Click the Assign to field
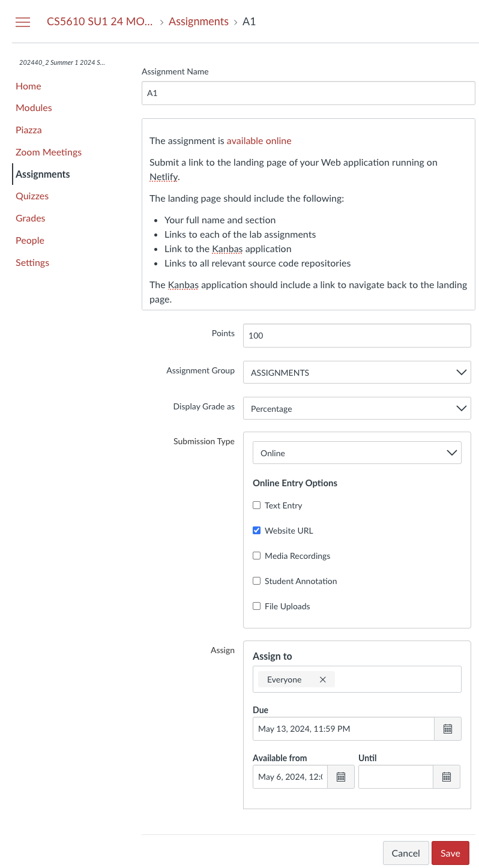The image size is (479, 868). [x=357, y=679]
